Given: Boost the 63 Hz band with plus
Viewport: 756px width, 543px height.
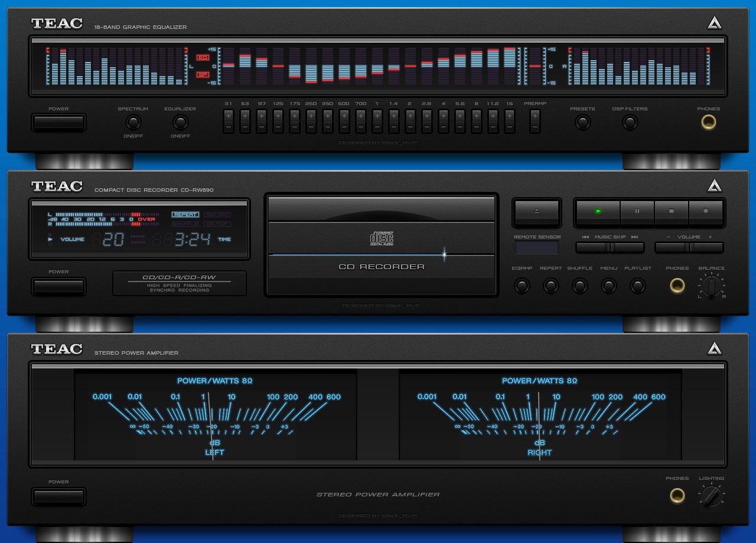Looking at the screenshot, I should pyautogui.click(x=245, y=115).
